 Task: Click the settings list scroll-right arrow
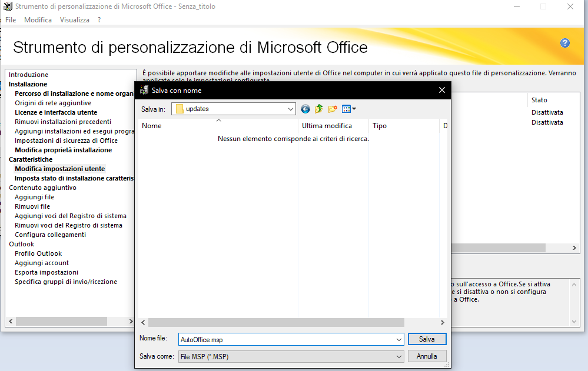pyautogui.click(x=574, y=248)
